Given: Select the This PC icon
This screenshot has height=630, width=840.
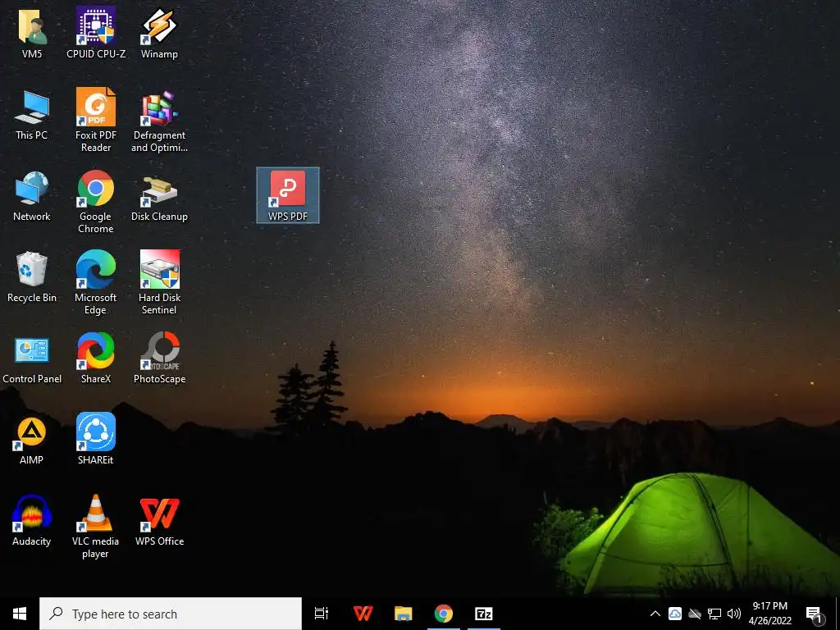Looking at the screenshot, I should click(x=32, y=115).
